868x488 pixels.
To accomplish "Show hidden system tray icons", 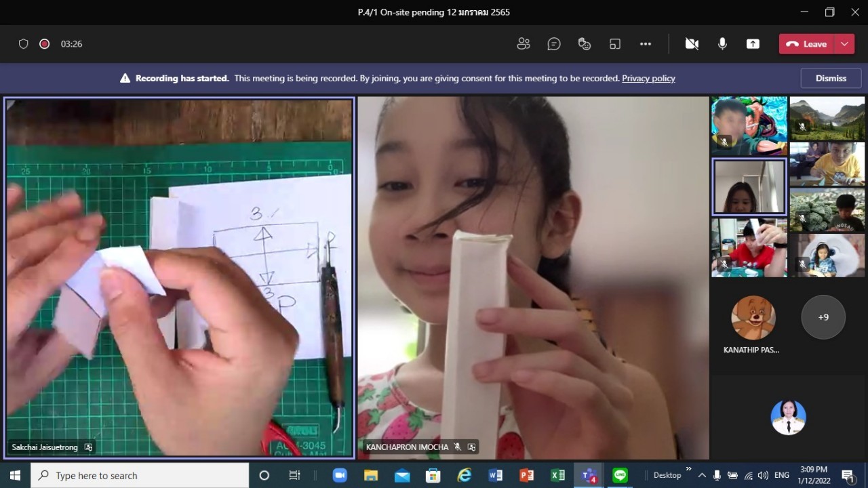I will tap(702, 476).
